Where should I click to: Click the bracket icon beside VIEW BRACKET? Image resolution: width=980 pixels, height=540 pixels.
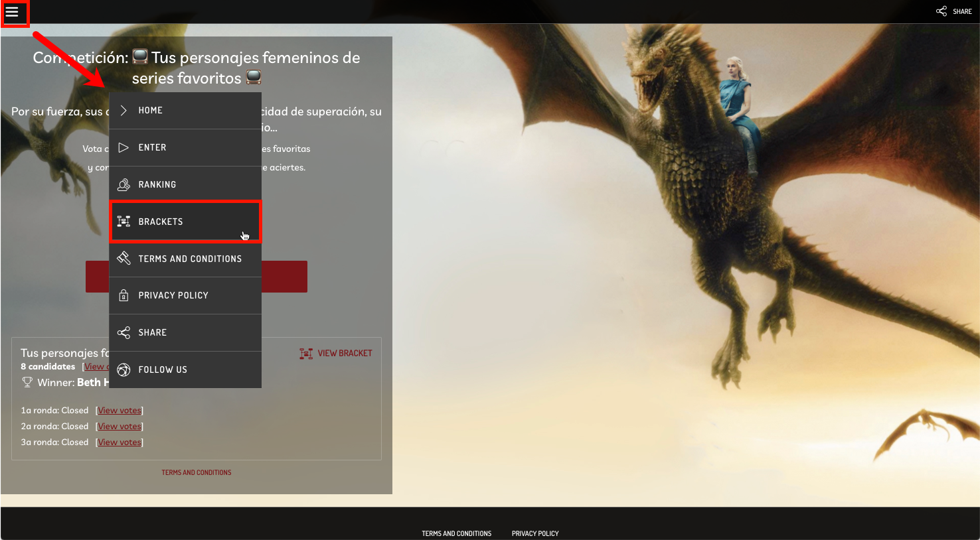[306, 354]
